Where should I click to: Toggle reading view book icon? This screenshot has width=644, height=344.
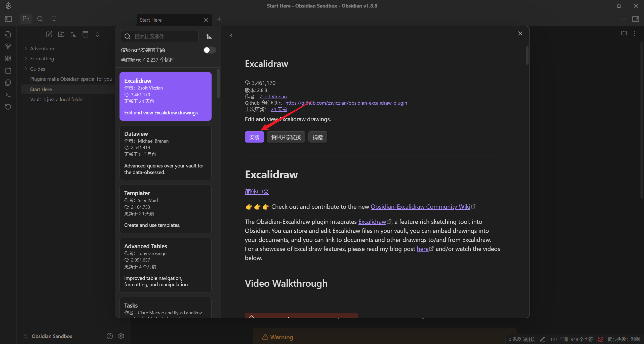click(624, 33)
